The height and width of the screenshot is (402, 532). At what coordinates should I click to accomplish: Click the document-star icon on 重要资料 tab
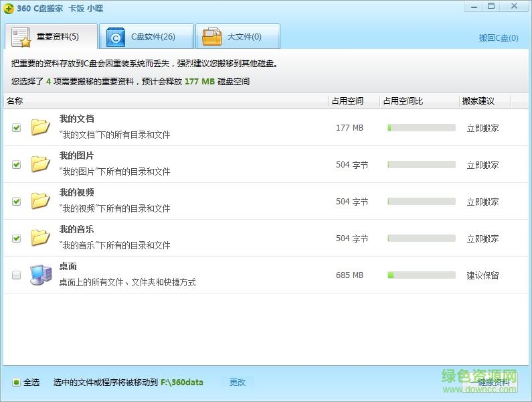(x=21, y=38)
